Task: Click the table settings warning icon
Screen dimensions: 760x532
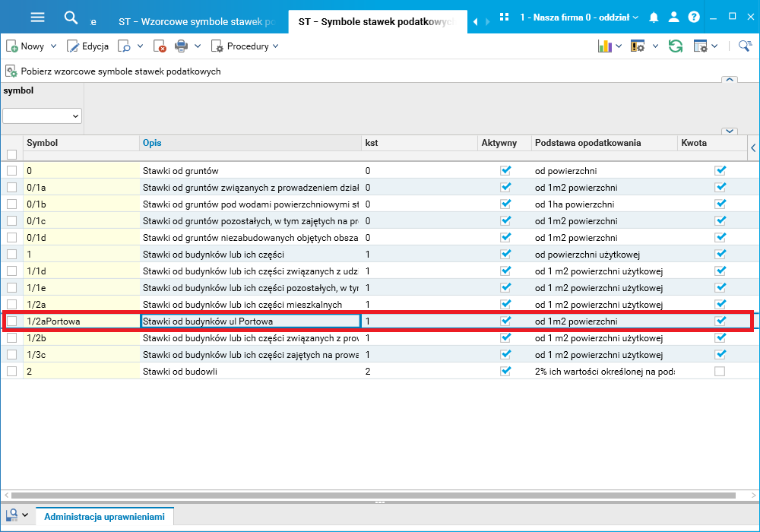Action: tap(638, 46)
